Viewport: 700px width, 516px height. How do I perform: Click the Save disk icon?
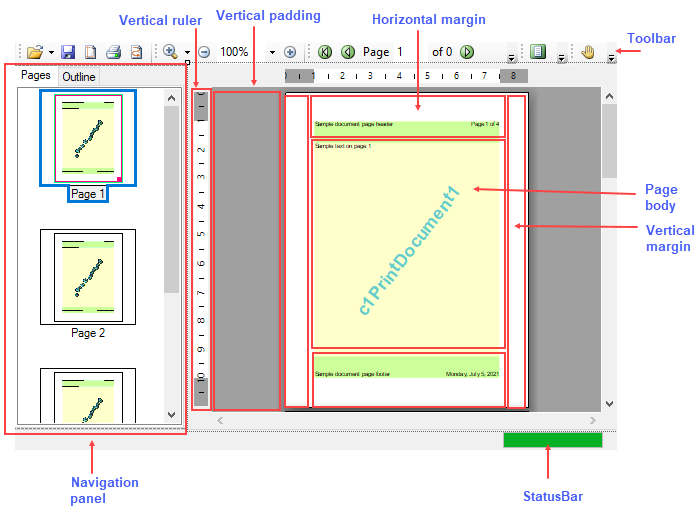68,52
